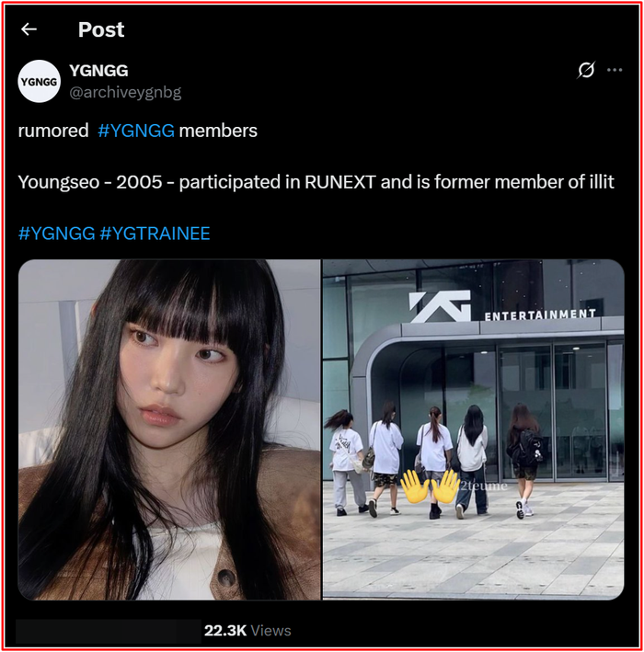Open the Grok slashed-circle icon
The image size is (644, 652).
click(x=586, y=70)
